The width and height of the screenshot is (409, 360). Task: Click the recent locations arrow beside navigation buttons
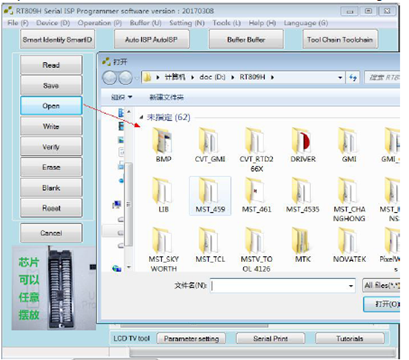point(136,78)
